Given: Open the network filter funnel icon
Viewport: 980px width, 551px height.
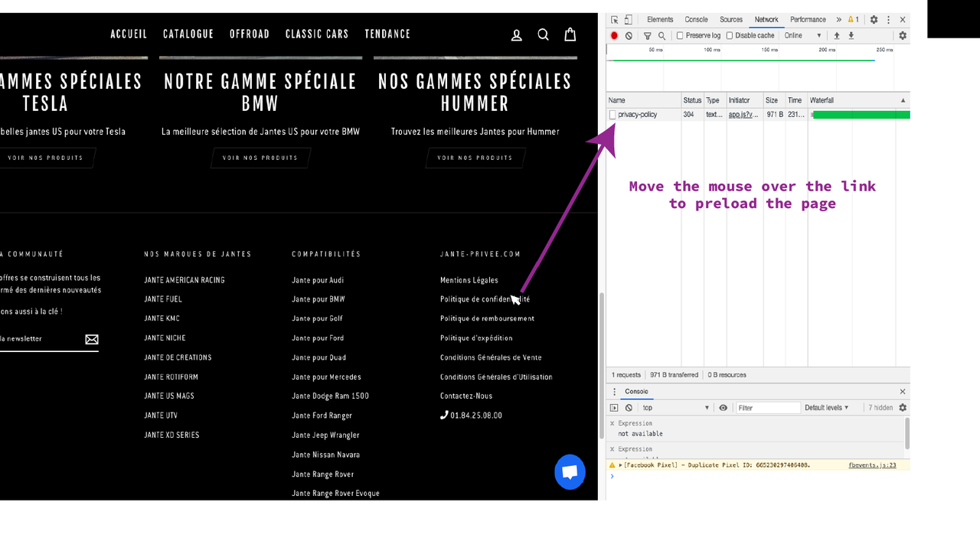Looking at the screenshot, I should click(648, 36).
